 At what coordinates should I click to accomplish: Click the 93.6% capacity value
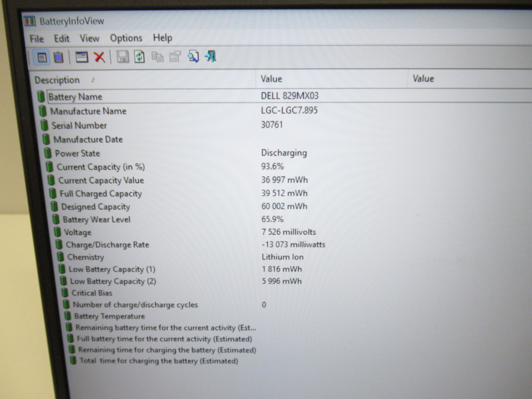point(272,166)
